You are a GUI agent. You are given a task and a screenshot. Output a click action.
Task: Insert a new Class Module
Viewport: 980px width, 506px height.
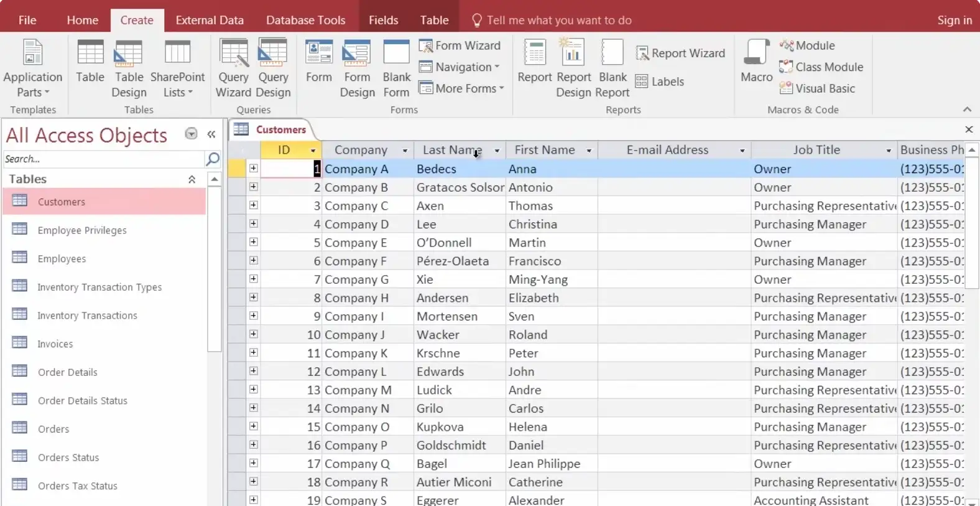(x=821, y=67)
